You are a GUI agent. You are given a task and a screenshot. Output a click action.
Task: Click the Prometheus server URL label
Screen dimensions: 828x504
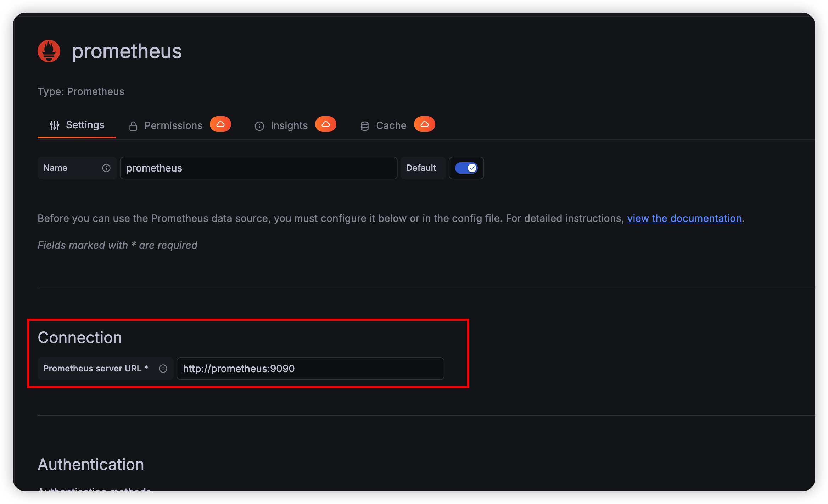(96, 369)
